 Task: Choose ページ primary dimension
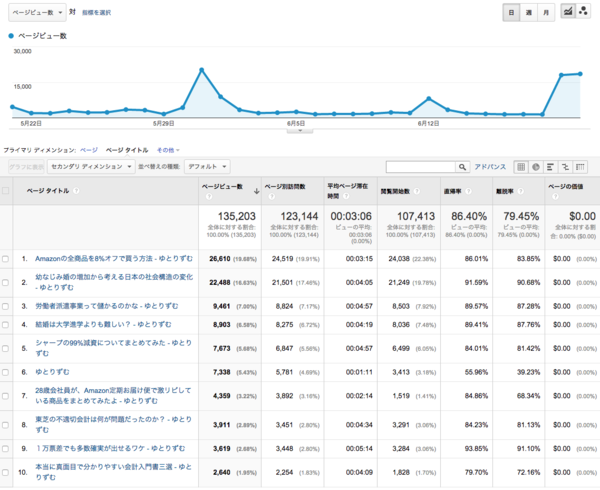(89, 150)
